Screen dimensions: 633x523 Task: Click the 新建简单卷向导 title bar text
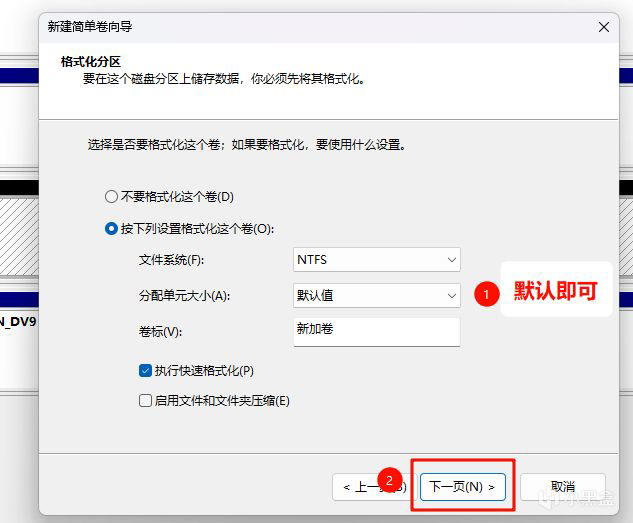point(90,27)
